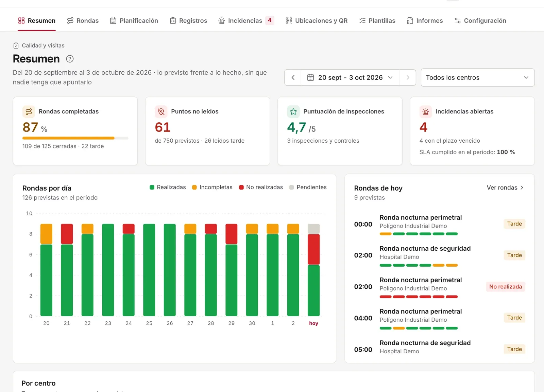Image resolution: width=544 pixels, height=392 pixels.
Task: Click the Rondas completadas card icon
Action: tap(29, 111)
